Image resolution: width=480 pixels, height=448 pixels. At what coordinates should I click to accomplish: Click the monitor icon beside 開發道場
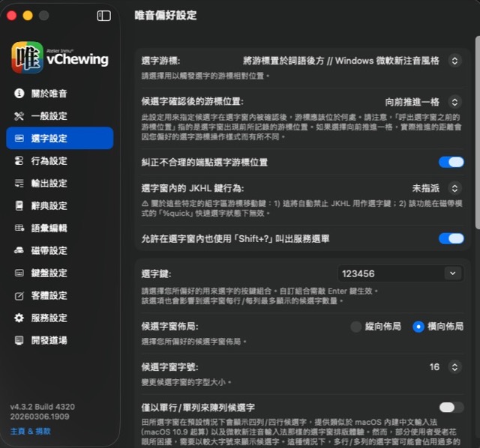pos(19,340)
